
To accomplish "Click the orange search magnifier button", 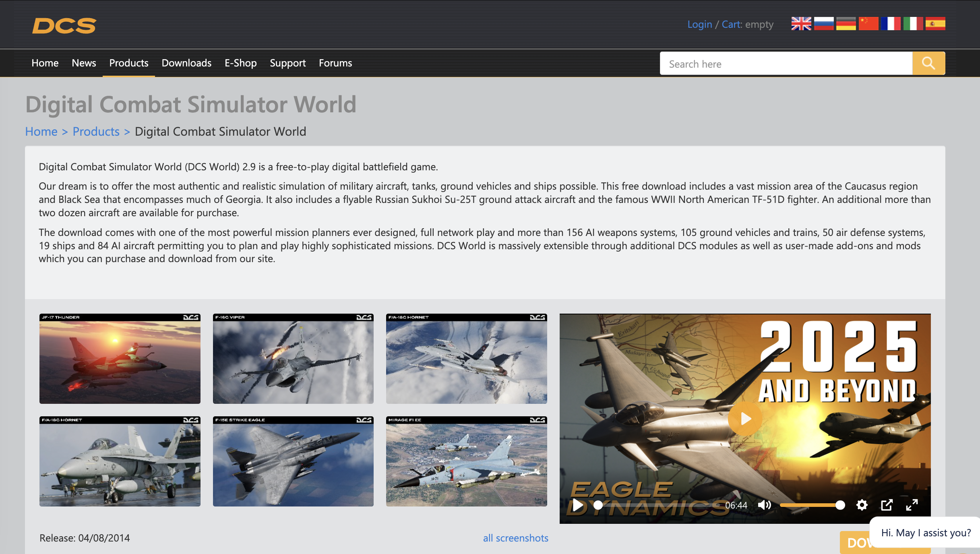I will click(928, 63).
